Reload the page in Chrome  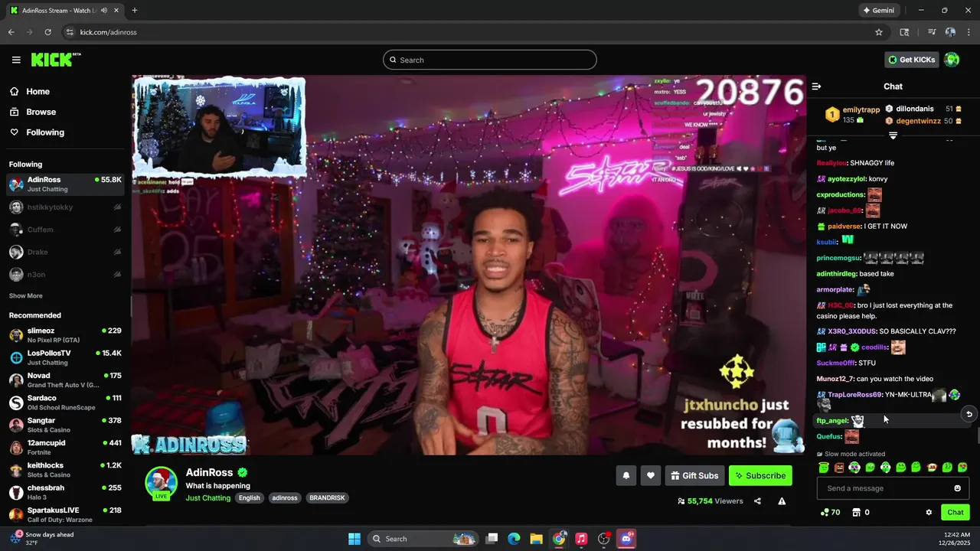tap(47, 32)
